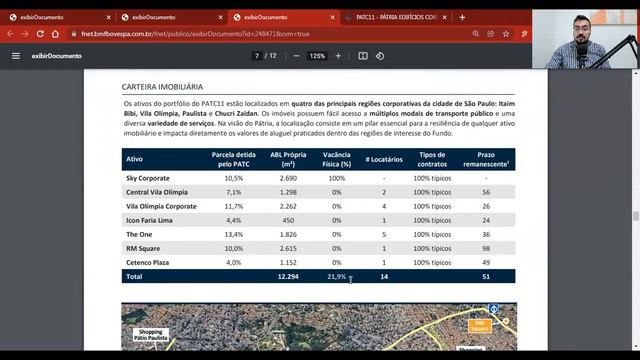Go forward in browser history
The width and height of the screenshot is (640, 360).
25,34
